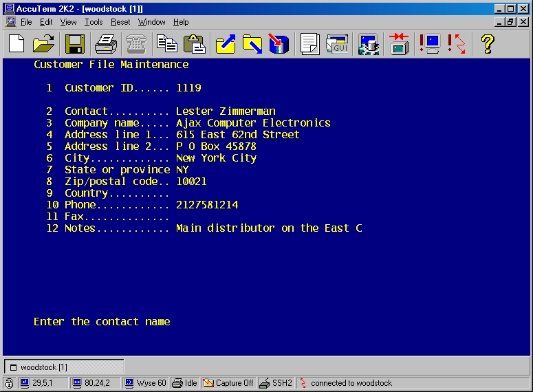Click the 'Customer File Maintenance' heading
Image resolution: width=533 pixels, height=392 pixels.
tap(111, 64)
